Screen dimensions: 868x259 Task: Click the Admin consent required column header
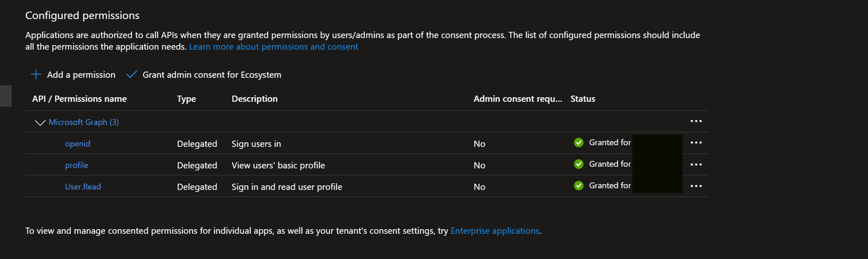coord(518,99)
